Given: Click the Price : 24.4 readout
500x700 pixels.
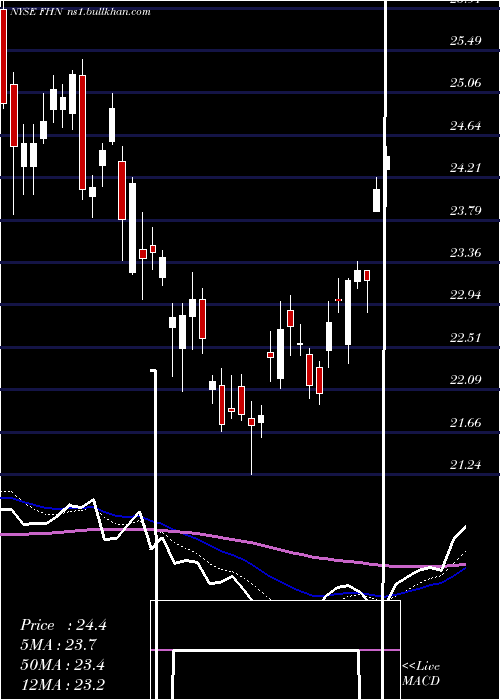Looking at the screenshot, I should [x=63, y=625].
